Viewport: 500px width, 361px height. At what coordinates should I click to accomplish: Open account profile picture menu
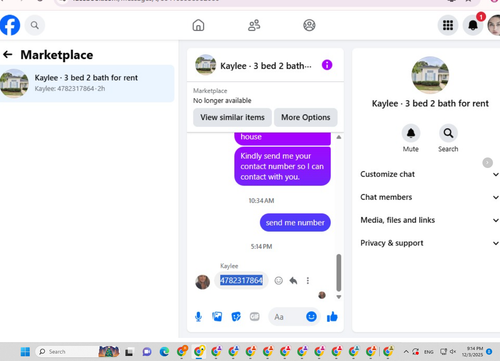[494, 25]
